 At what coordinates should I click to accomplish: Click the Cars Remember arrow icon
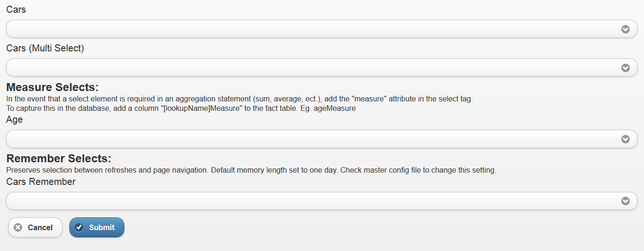click(625, 201)
